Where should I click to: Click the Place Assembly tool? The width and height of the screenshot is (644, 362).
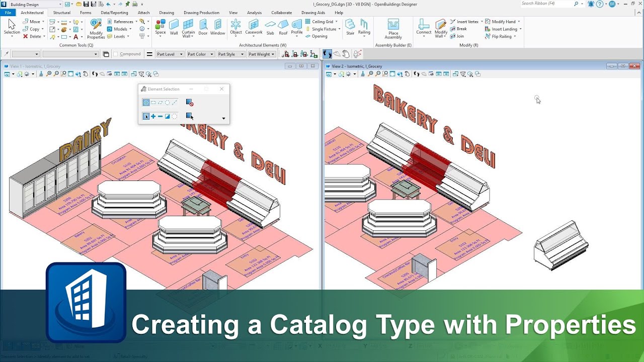(393, 29)
